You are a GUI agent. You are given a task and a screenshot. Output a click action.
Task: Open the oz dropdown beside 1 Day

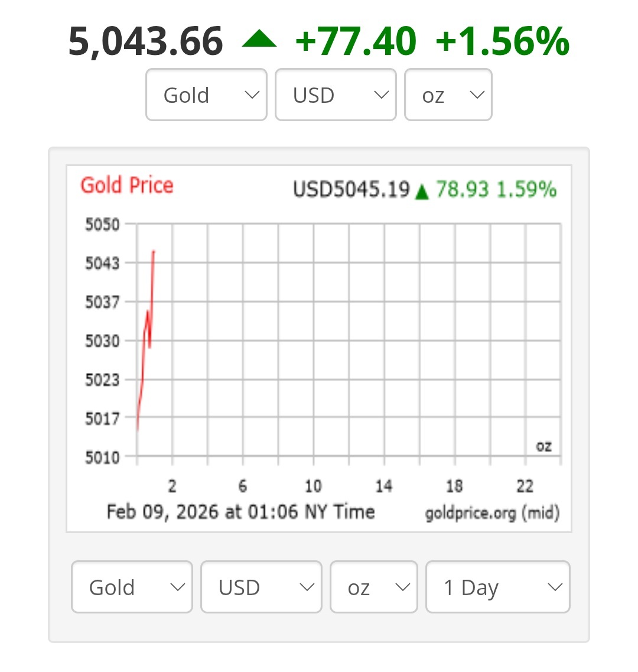click(x=373, y=587)
